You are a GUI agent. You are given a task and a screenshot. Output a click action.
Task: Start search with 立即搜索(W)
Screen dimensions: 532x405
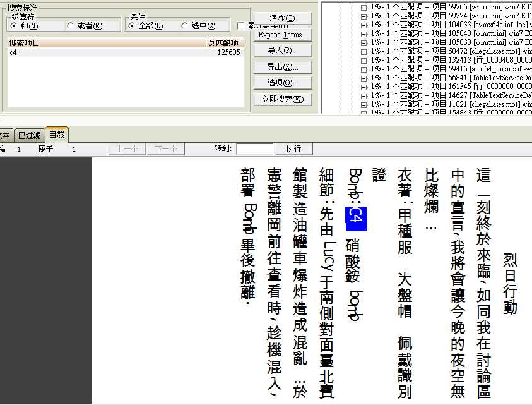coord(282,99)
